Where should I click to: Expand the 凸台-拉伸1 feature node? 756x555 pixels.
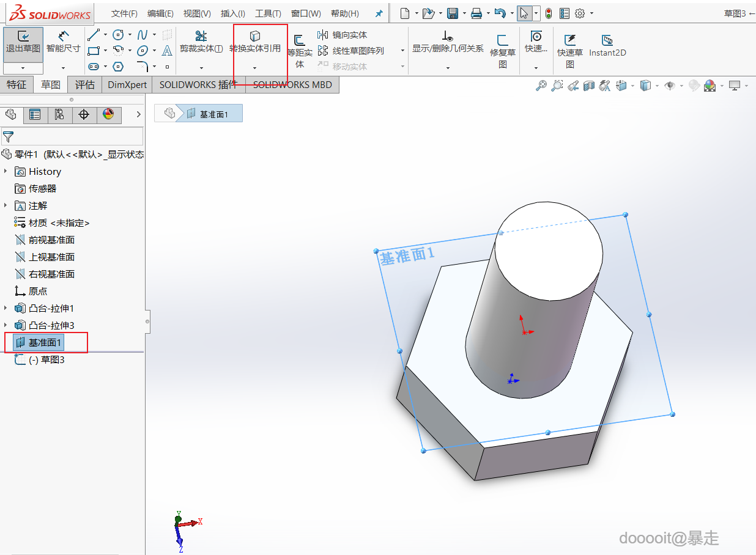pos(6,309)
